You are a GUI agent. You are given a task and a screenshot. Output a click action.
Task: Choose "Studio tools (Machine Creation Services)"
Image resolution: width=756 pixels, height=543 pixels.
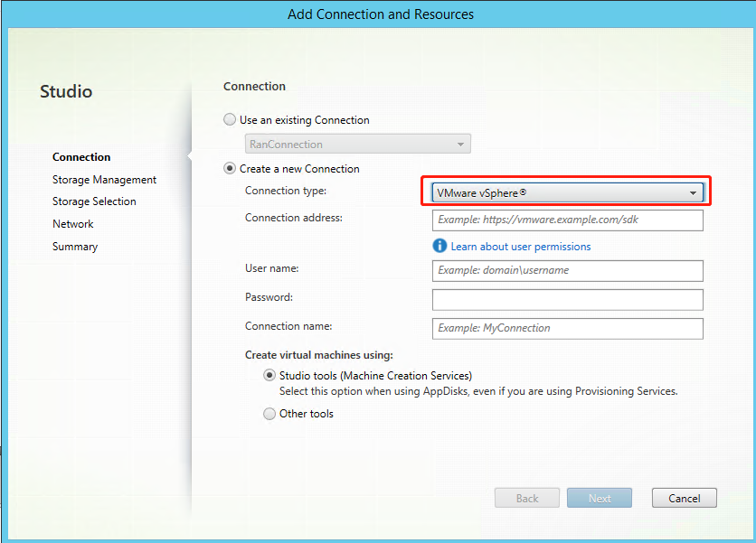[x=269, y=375]
